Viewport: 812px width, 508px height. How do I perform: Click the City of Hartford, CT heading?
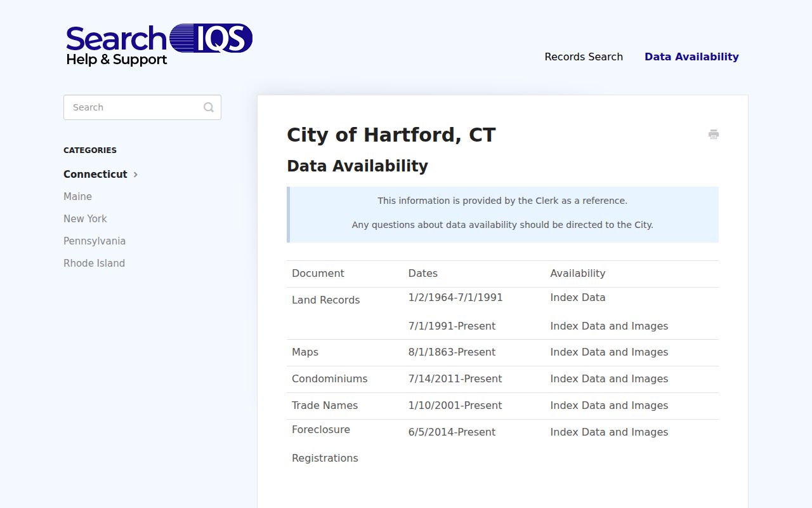click(391, 135)
